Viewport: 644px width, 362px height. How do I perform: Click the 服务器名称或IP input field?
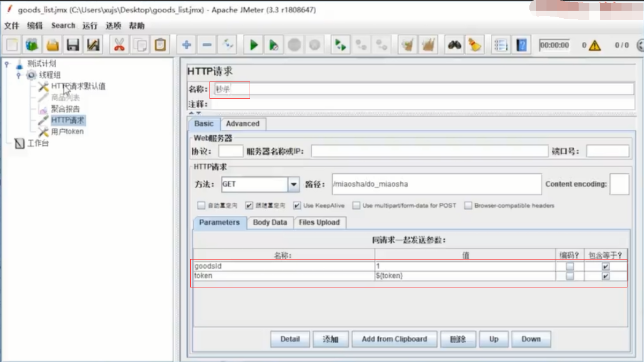point(429,151)
